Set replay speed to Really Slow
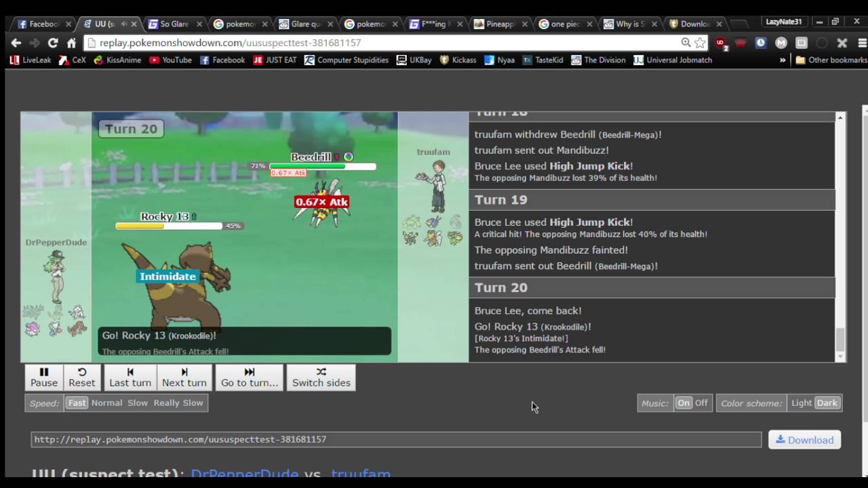 [178, 403]
